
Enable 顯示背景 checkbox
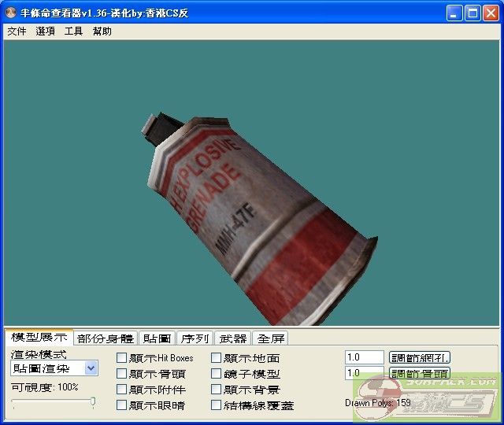(216, 389)
